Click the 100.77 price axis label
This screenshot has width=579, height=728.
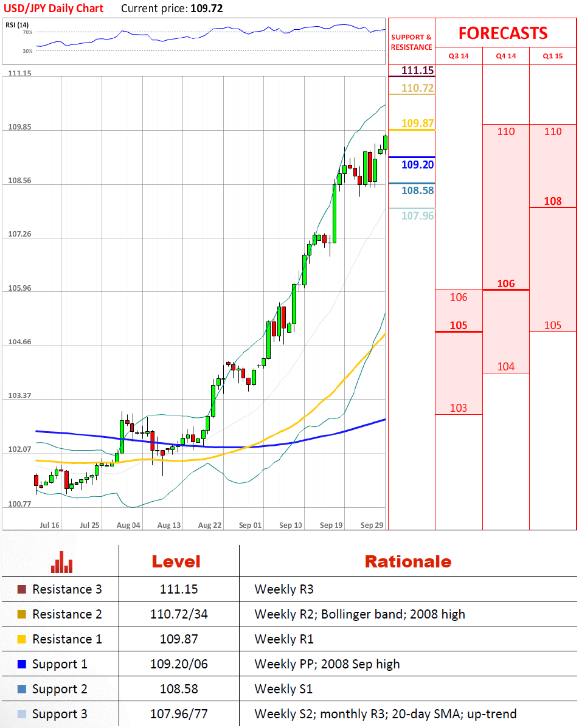click(x=19, y=504)
